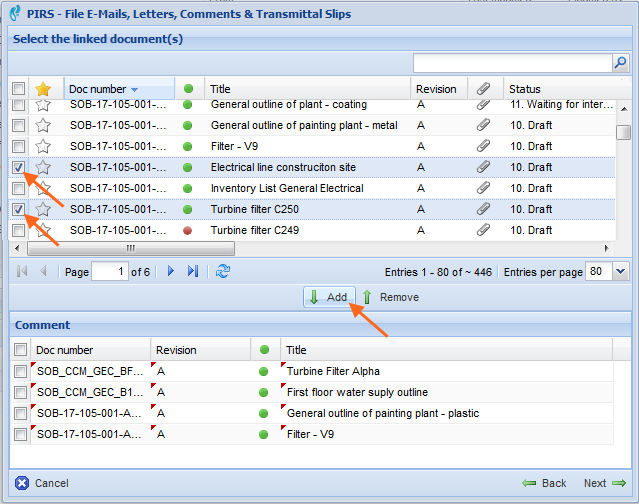Click vertical scrollbar up arrow

point(624,109)
